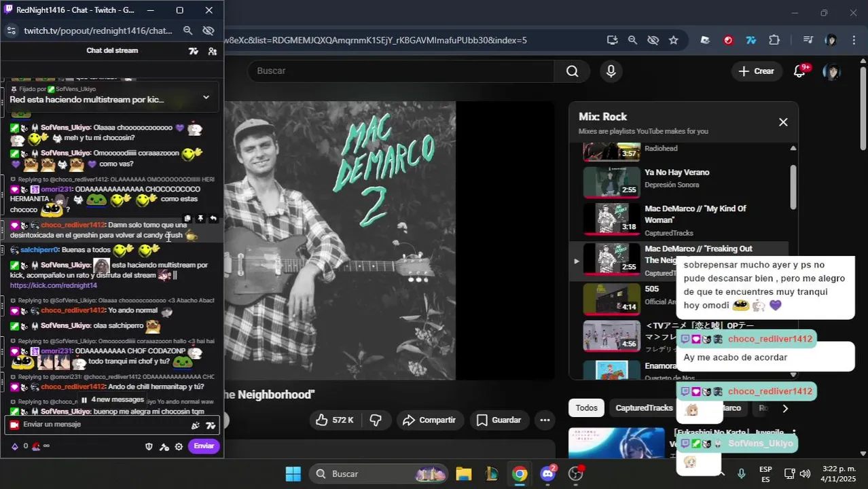Click the YouTube Buscar search field
The width and height of the screenshot is (868, 489).
[401, 71]
